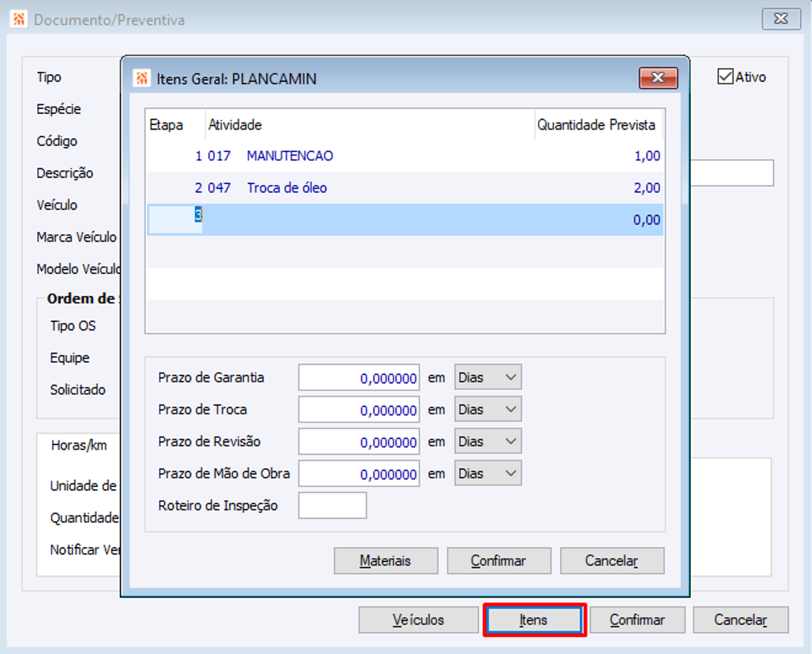Screen dimensions: 812x654
Task: Close the Itens Geral: PLANCAMIN dialog
Action: click(658, 78)
